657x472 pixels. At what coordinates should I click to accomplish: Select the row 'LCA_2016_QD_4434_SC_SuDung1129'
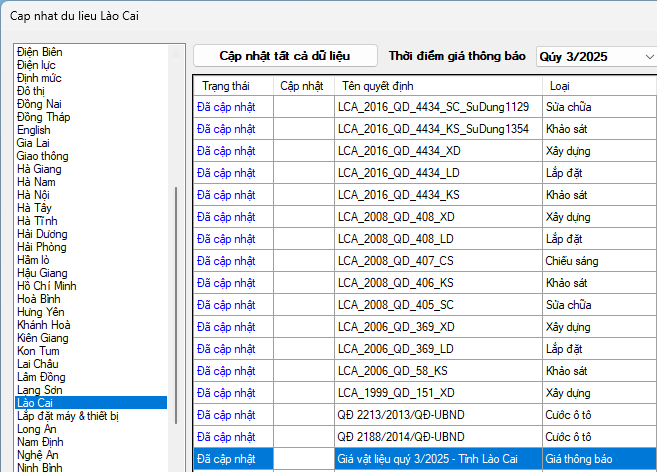432,107
